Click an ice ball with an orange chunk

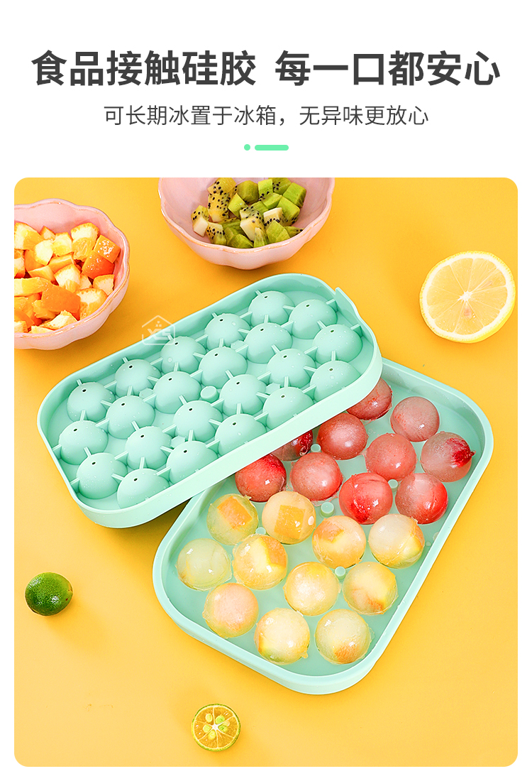point(289,517)
